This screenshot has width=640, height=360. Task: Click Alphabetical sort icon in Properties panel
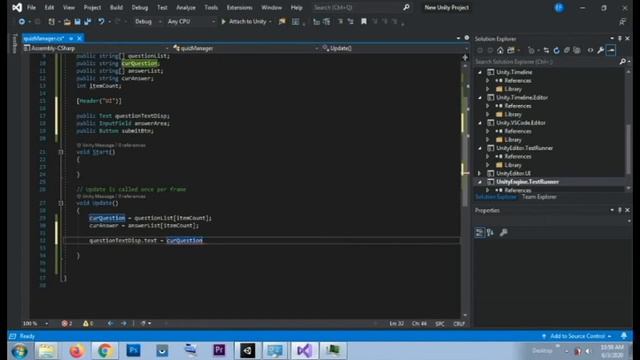click(490, 233)
